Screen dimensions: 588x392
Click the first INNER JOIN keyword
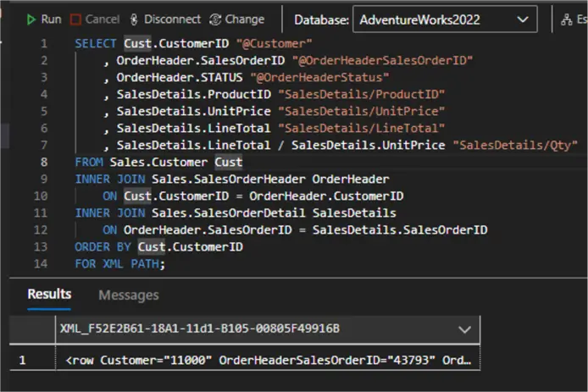point(110,179)
